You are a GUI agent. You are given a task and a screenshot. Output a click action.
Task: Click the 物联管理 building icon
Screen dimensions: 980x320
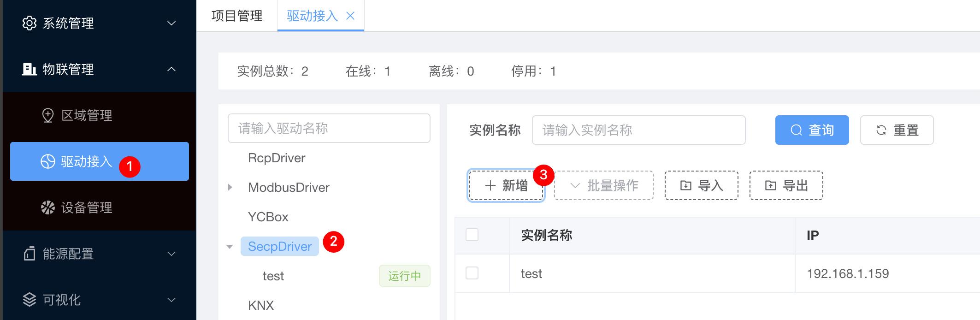[30, 69]
